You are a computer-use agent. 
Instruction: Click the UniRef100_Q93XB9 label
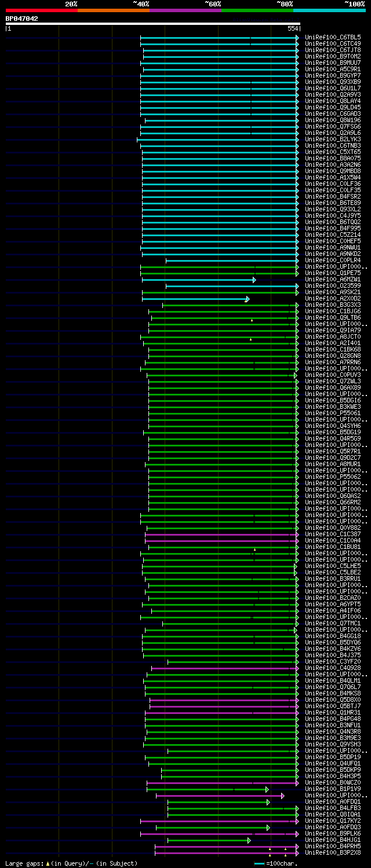[333, 82]
